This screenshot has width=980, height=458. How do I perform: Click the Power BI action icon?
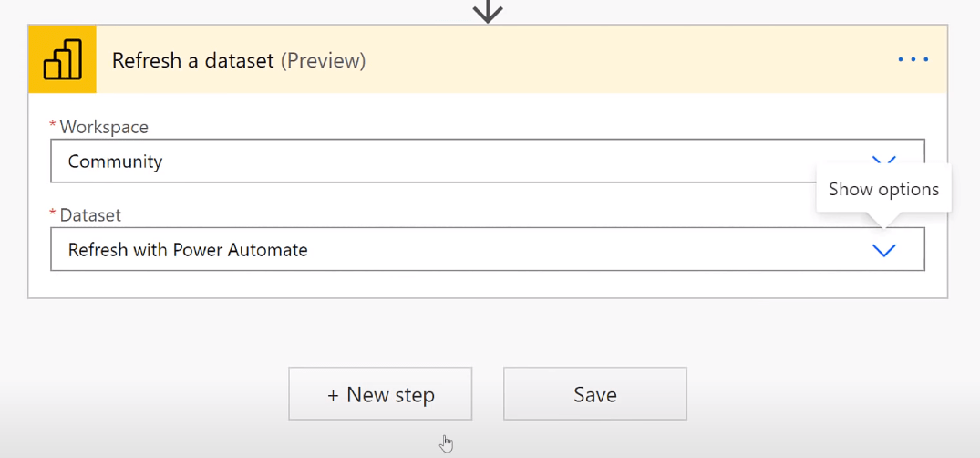pyautogui.click(x=62, y=59)
